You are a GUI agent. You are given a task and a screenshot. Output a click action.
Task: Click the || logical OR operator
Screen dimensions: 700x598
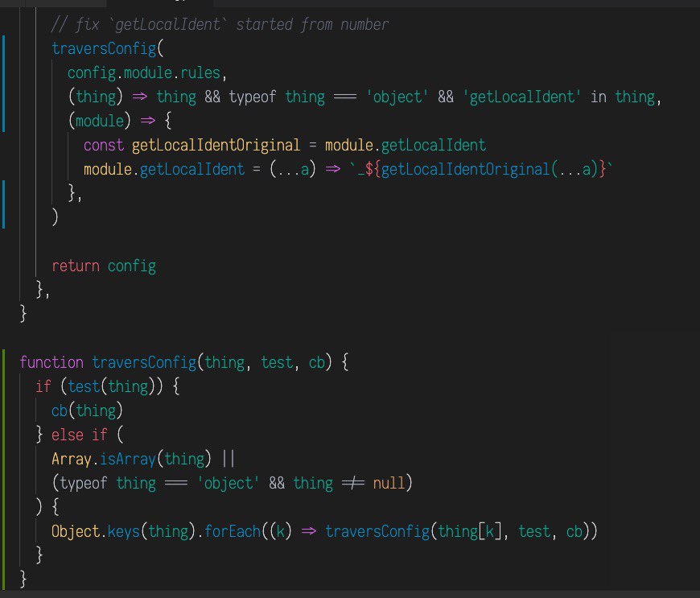point(229,459)
